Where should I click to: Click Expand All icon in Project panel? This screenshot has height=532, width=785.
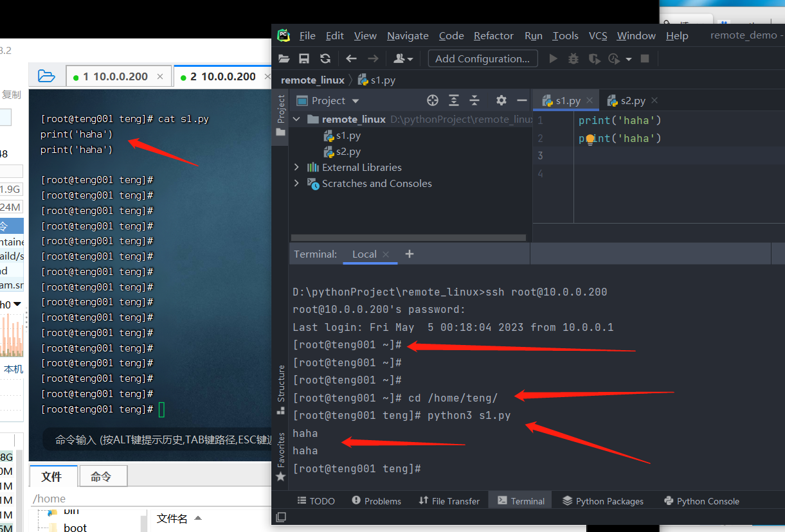point(454,100)
